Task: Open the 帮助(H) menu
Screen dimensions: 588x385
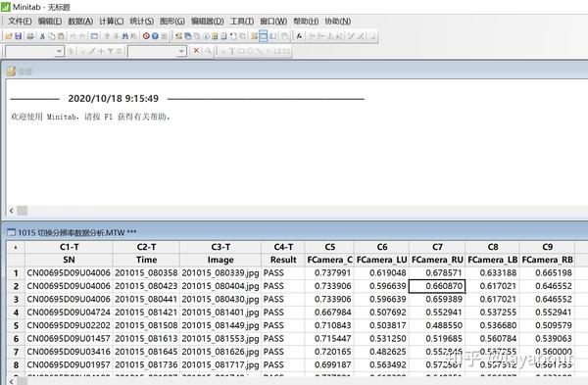Action: click(x=306, y=22)
